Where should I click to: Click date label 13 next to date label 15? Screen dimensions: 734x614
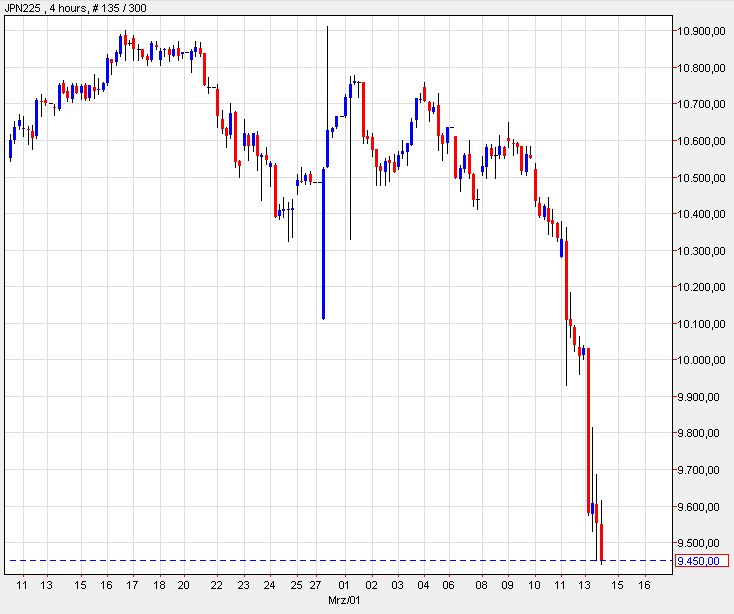[x=46, y=585]
